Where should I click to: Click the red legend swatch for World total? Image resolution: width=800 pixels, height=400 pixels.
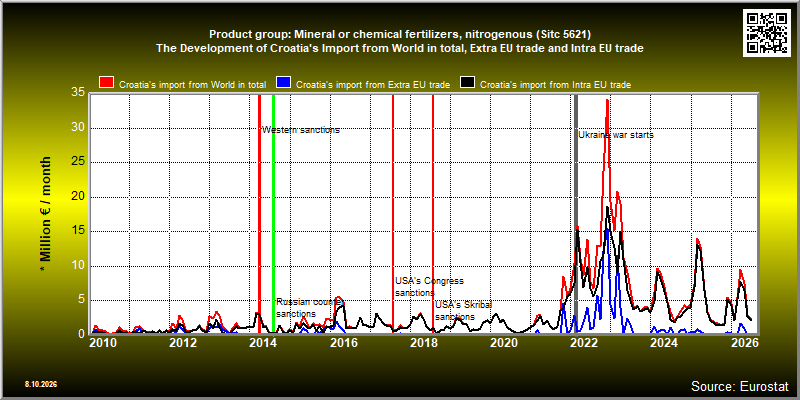coord(107,83)
